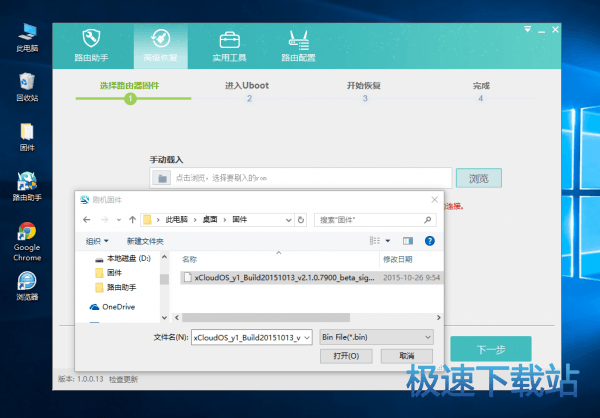Open the 回收站 recycle bin icon

27,85
